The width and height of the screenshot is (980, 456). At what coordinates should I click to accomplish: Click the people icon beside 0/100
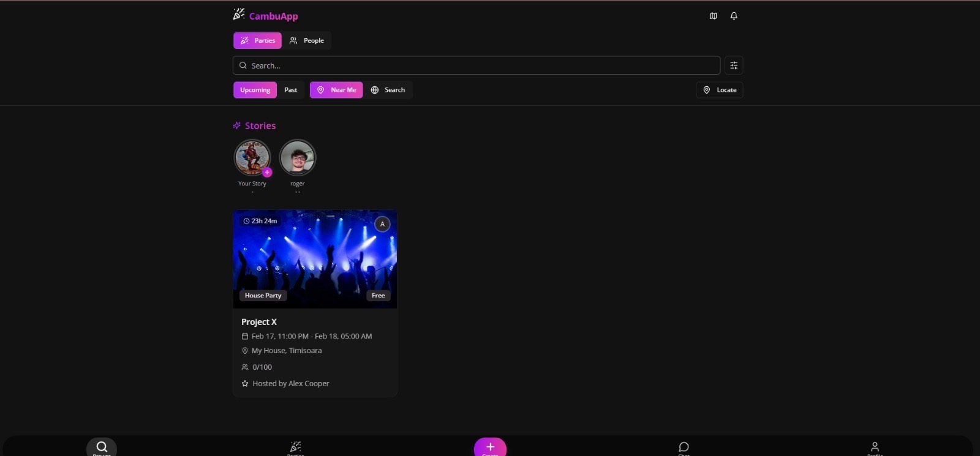pos(245,367)
